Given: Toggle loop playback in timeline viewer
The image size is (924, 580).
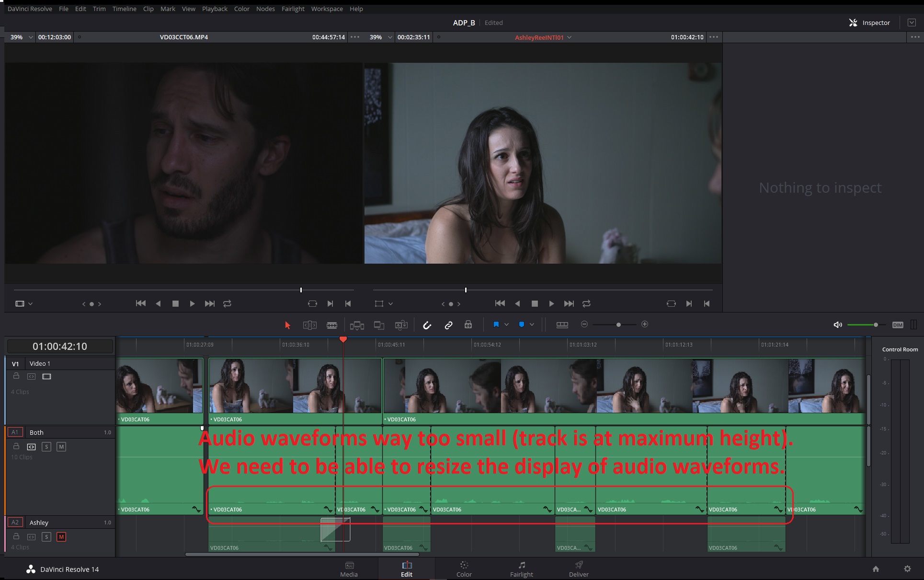Looking at the screenshot, I should (x=586, y=303).
